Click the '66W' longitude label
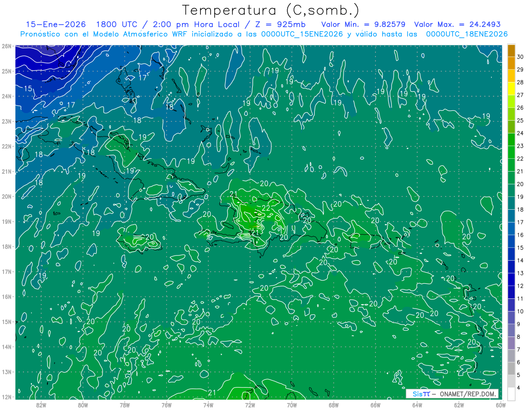 coord(376,405)
